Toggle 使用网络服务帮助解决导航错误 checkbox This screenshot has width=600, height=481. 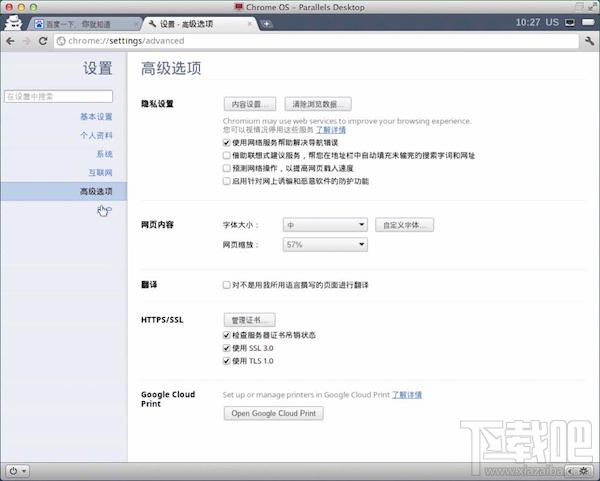click(x=227, y=143)
